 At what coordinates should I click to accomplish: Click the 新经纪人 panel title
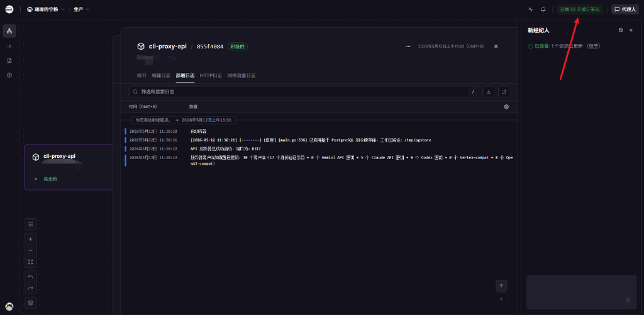click(538, 30)
